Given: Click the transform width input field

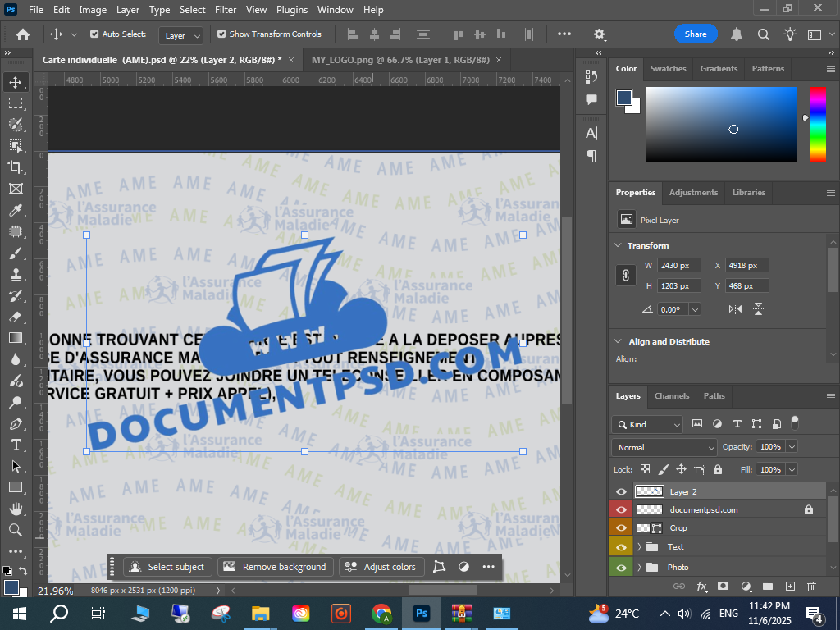Looking at the screenshot, I should [x=678, y=266].
